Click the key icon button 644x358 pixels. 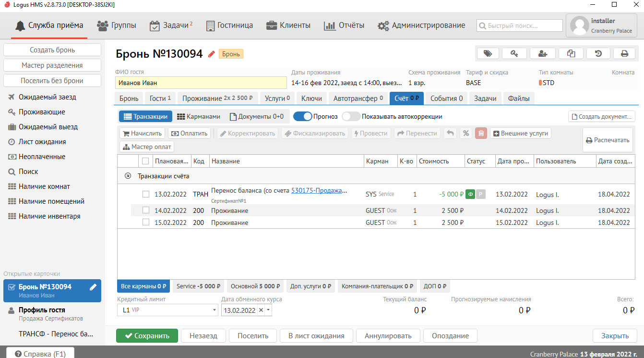click(x=514, y=54)
